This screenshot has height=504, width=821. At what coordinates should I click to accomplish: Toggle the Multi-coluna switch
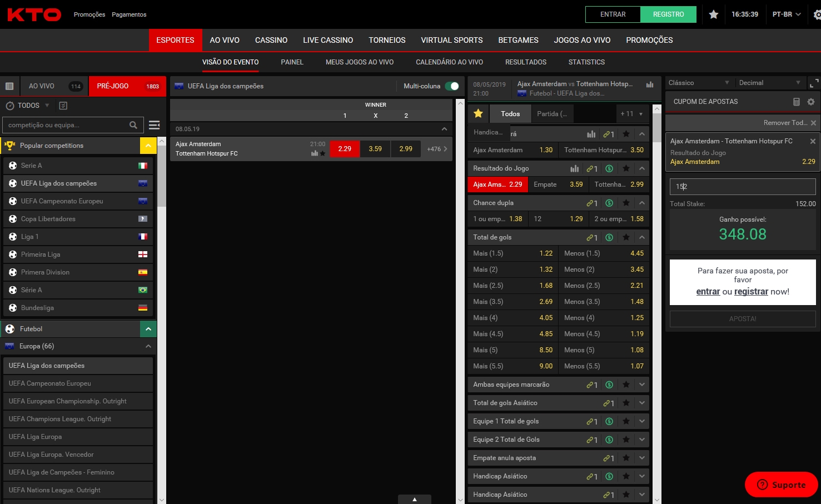coord(452,86)
